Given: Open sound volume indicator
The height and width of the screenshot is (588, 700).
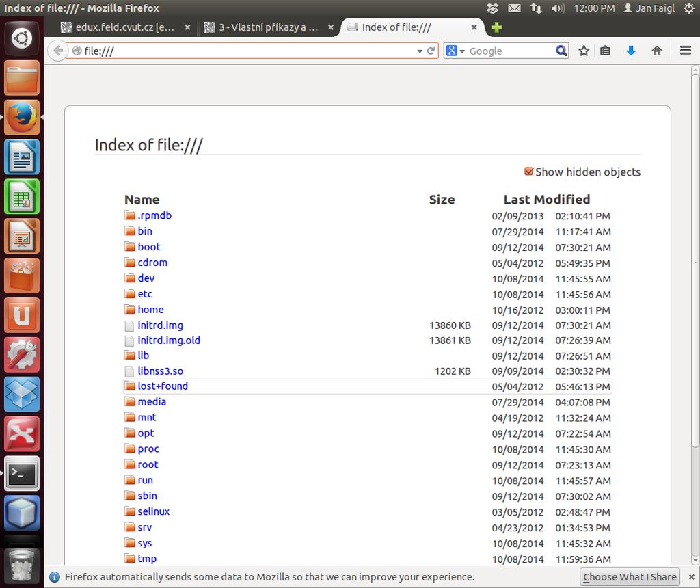Looking at the screenshot, I should tap(558, 8).
